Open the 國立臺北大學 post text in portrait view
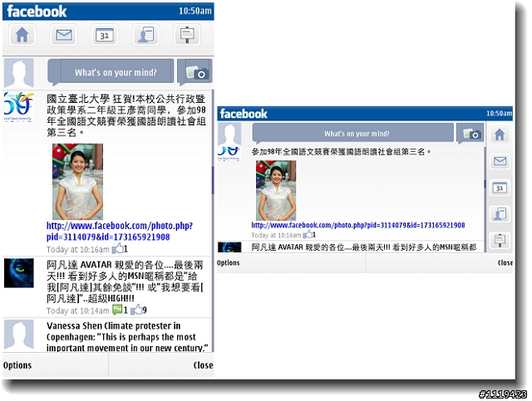Screen dimensions: 532x401 click(126, 115)
